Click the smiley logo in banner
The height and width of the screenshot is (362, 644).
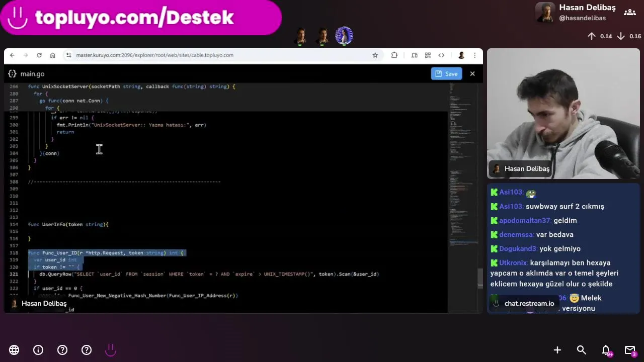click(x=18, y=18)
